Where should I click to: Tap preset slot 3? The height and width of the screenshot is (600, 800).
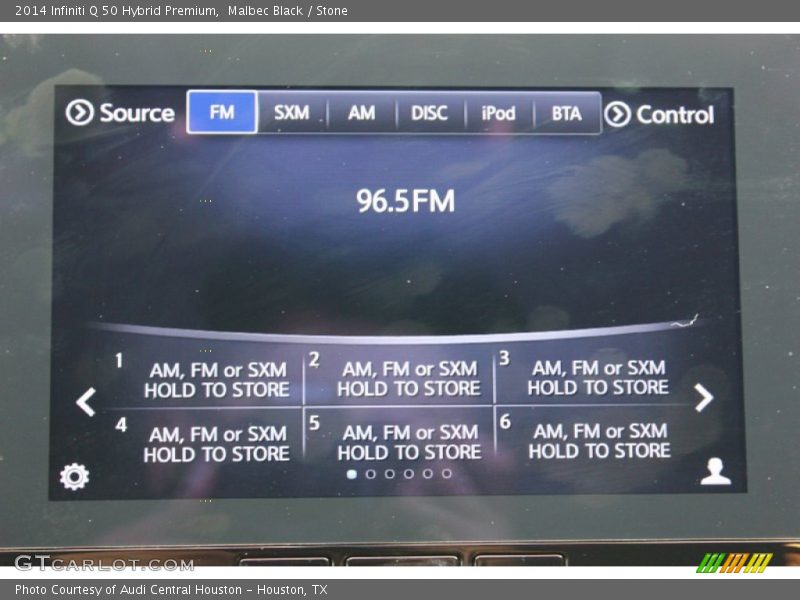click(x=596, y=377)
